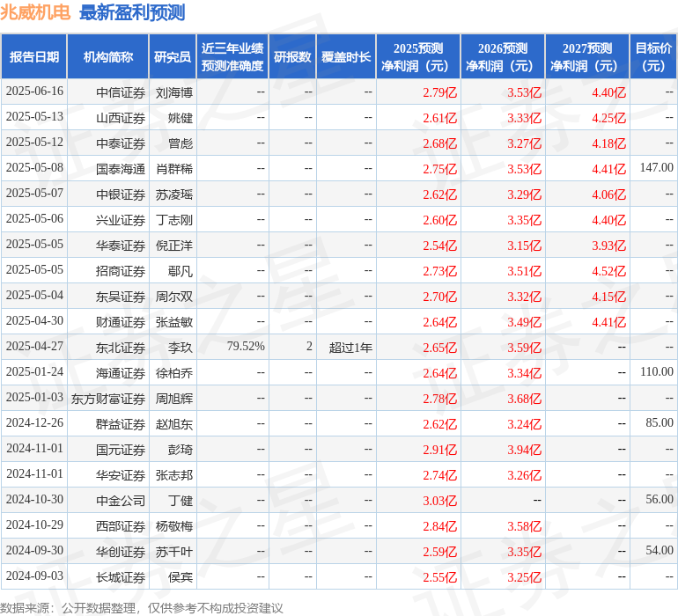
Task: Click the 3.03亿 profit forecast value
Action: click(x=439, y=500)
